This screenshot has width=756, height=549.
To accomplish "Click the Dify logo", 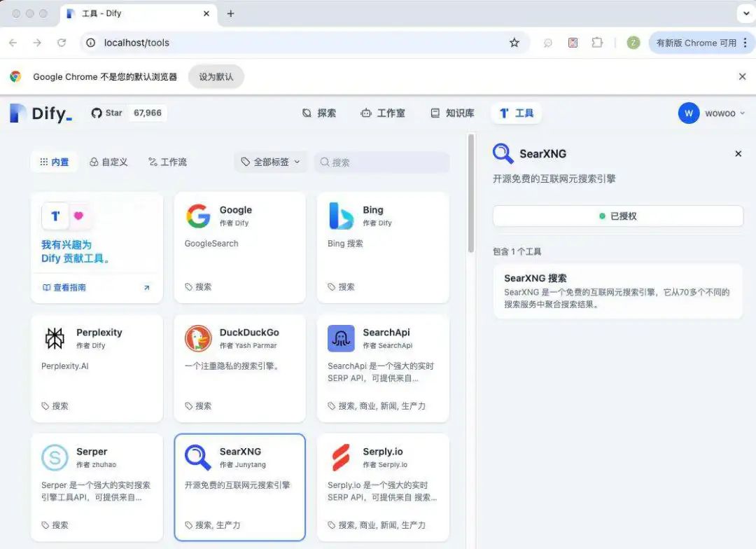I will click(x=41, y=113).
